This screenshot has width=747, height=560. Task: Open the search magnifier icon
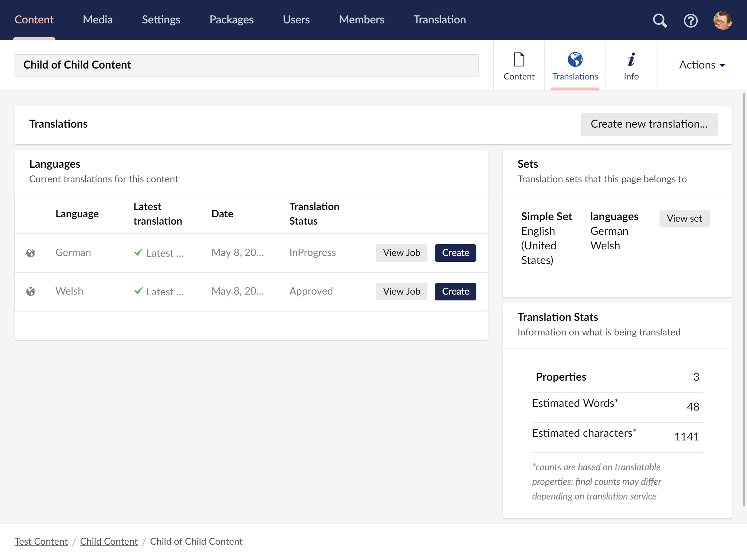point(659,20)
